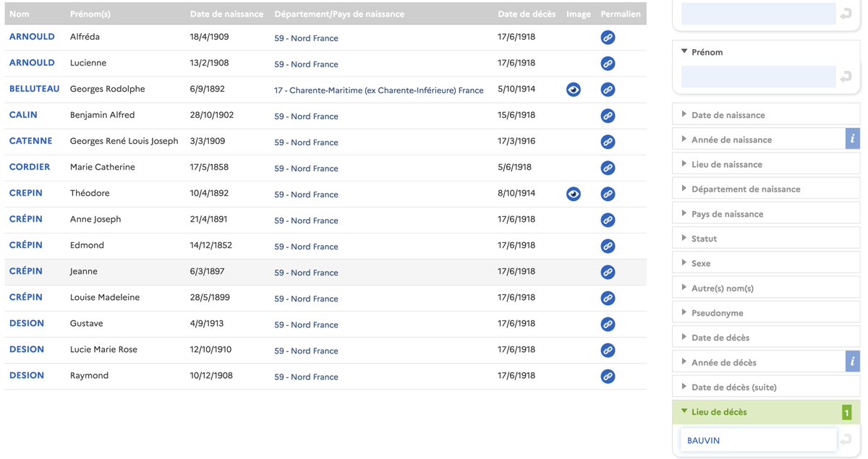Viewport: 868px width, 459px height.
Task: Expand the Pseudonyme filter
Action: [x=766, y=313]
